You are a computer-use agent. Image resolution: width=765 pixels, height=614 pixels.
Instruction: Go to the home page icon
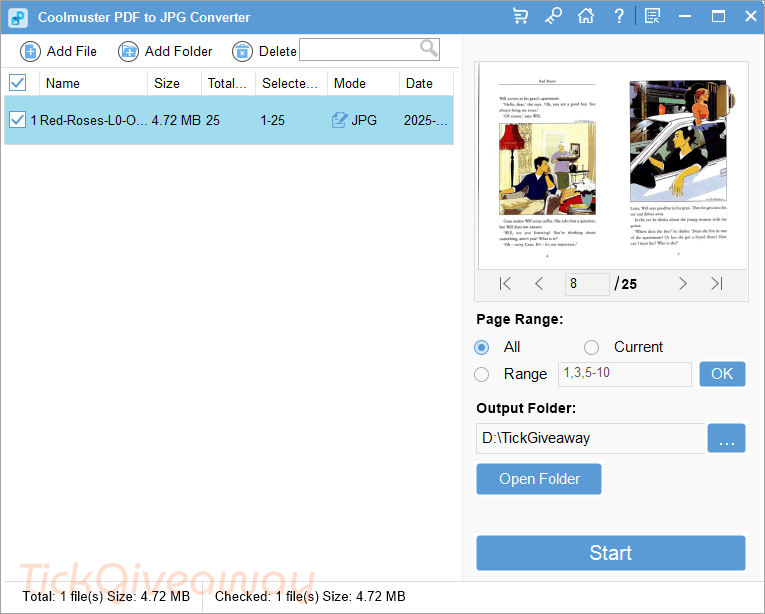[x=586, y=16]
